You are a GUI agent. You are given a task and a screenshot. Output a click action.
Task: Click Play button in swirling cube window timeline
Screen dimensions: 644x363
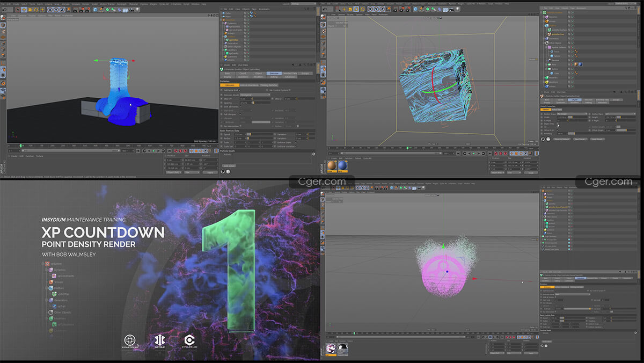(474, 154)
